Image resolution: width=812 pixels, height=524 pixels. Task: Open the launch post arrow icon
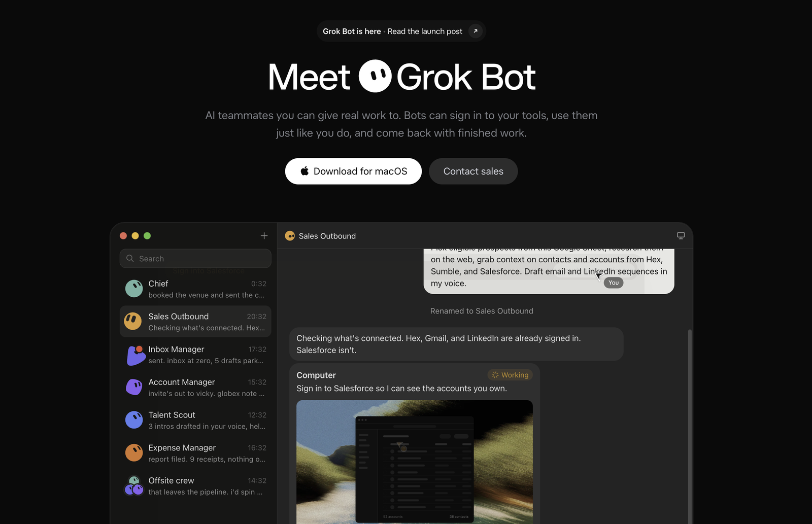pos(475,31)
